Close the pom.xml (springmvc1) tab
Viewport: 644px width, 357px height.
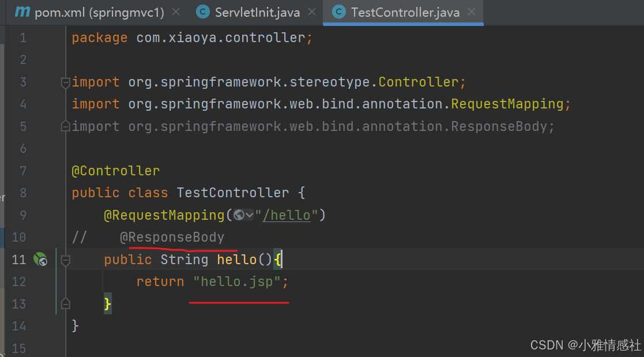pyautogui.click(x=176, y=12)
